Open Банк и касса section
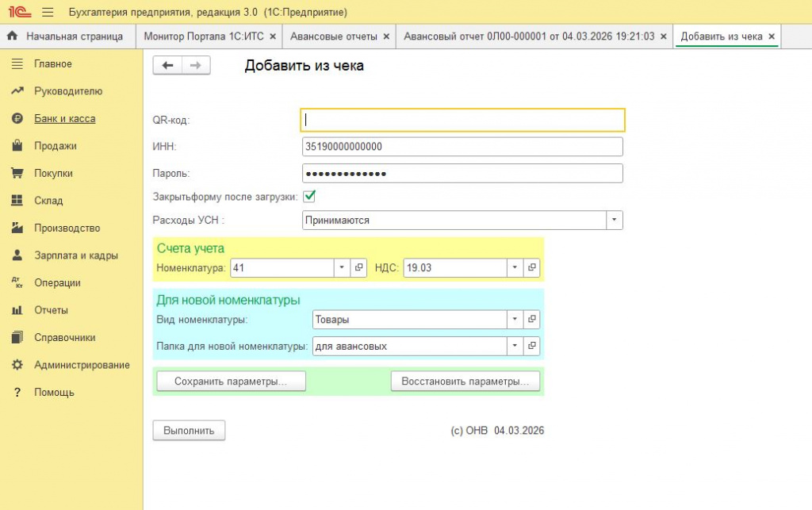This screenshot has width=812, height=510. [65, 118]
